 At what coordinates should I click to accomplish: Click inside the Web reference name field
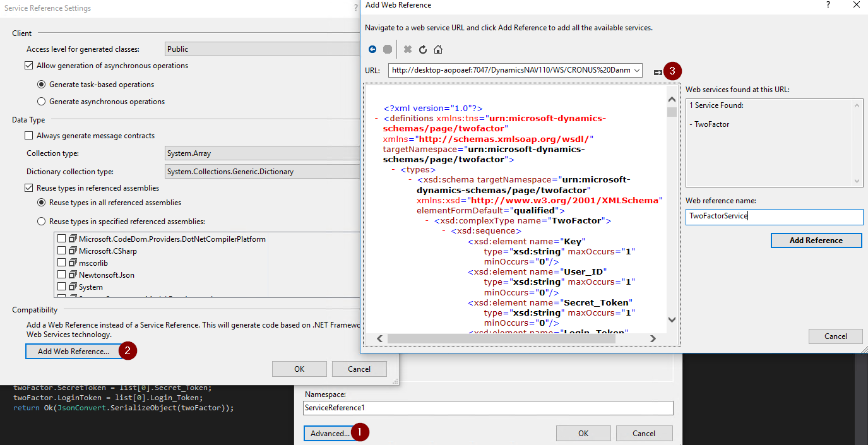(774, 217)
